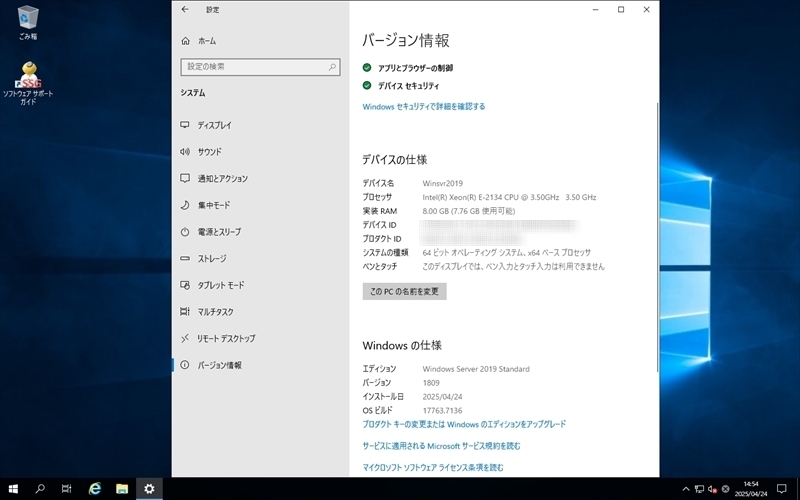
Task: Open ソフトウェア サポート ガイド desktop icon
Action: pyautogui.click(x=28, y=84)
